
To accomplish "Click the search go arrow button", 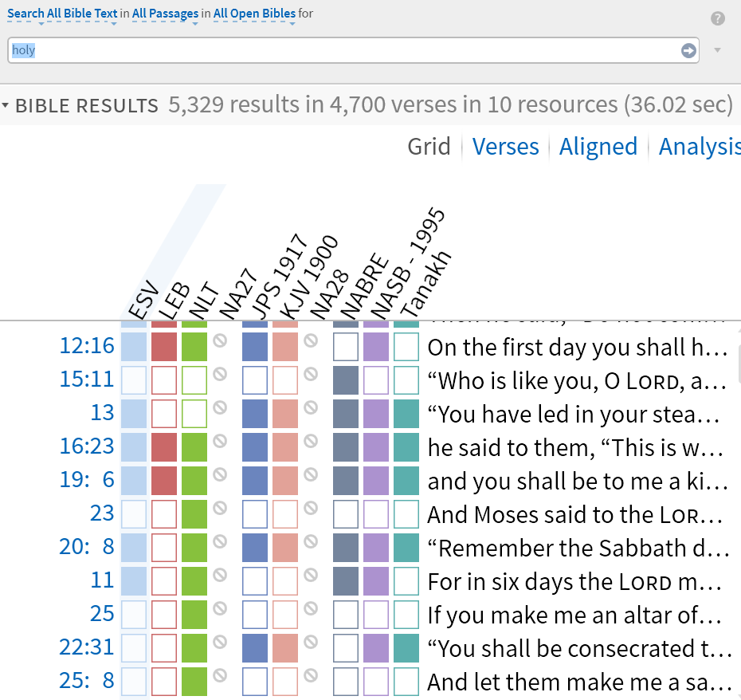I will click(x=688, y=50).
